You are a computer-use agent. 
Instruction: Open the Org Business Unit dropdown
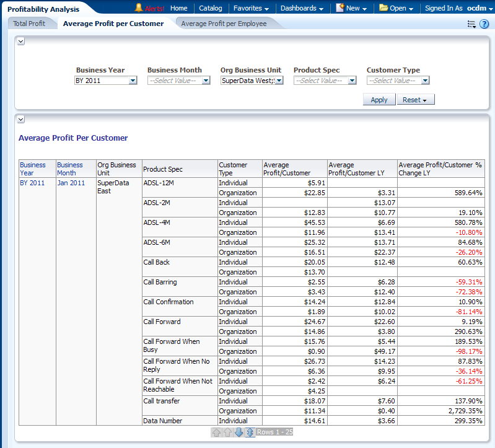(x=279, y=81)
